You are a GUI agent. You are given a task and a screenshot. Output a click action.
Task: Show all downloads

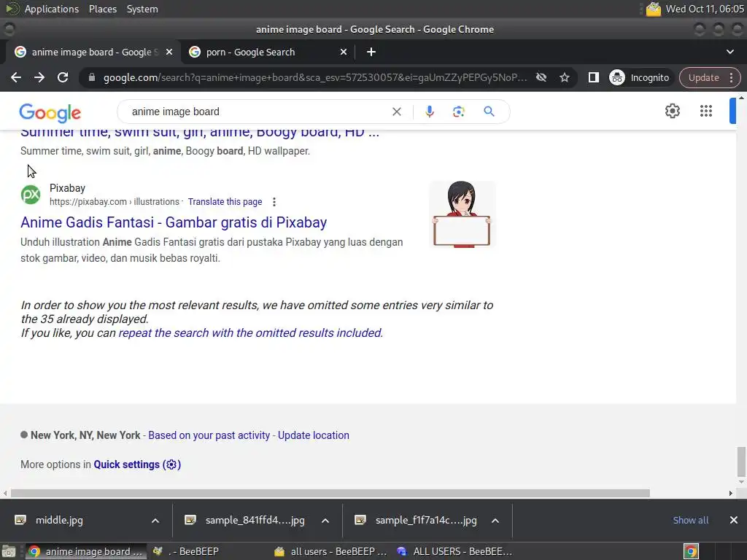click(690, 520)
